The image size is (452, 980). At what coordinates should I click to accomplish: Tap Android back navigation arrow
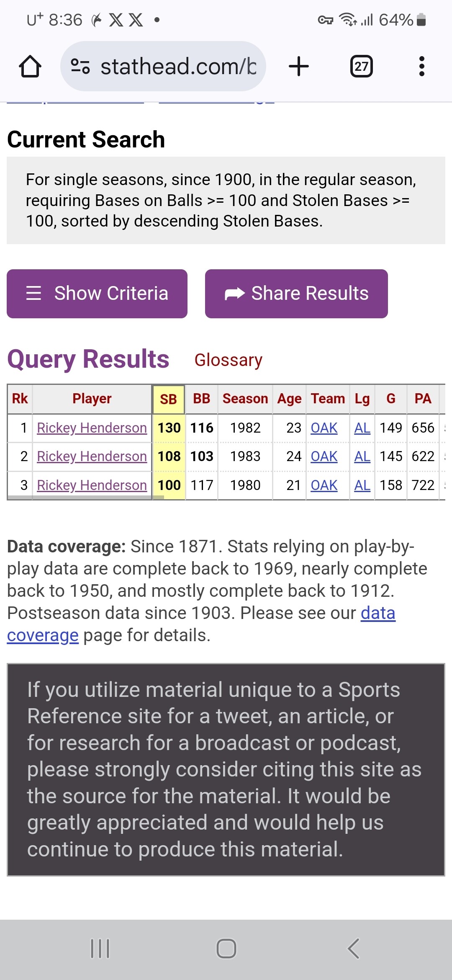(x=354, y=949)
